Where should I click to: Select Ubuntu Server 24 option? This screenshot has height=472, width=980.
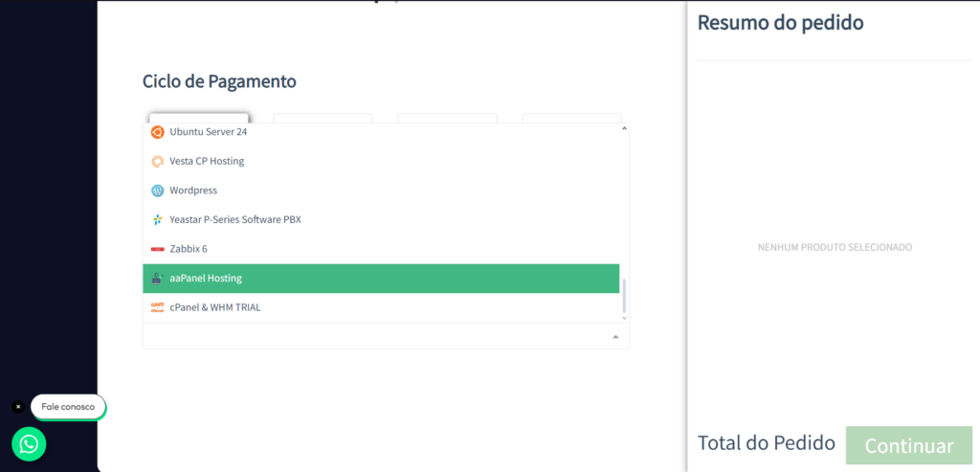[x=381, y=132]
